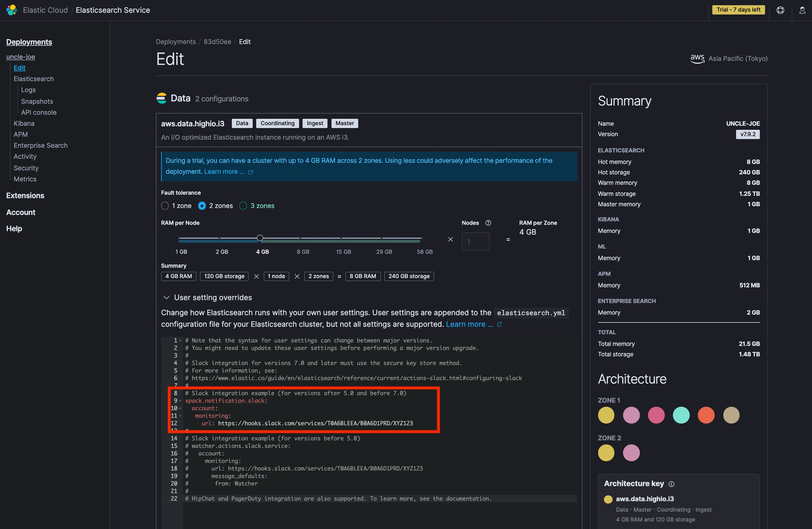Set RAM slider to the 1 GB tick
Screen dimensions: 812x529
(x=179, y=238)
